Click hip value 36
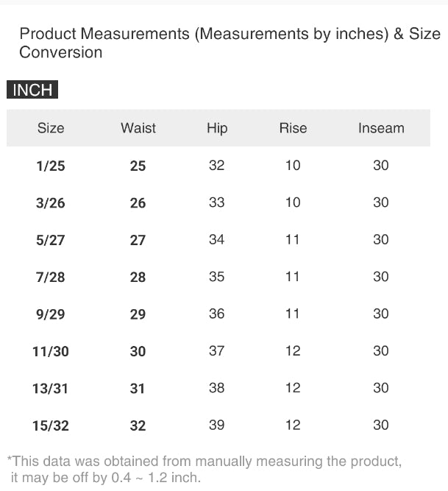Viewport: 448px width, 491px height. pos(216,314)
